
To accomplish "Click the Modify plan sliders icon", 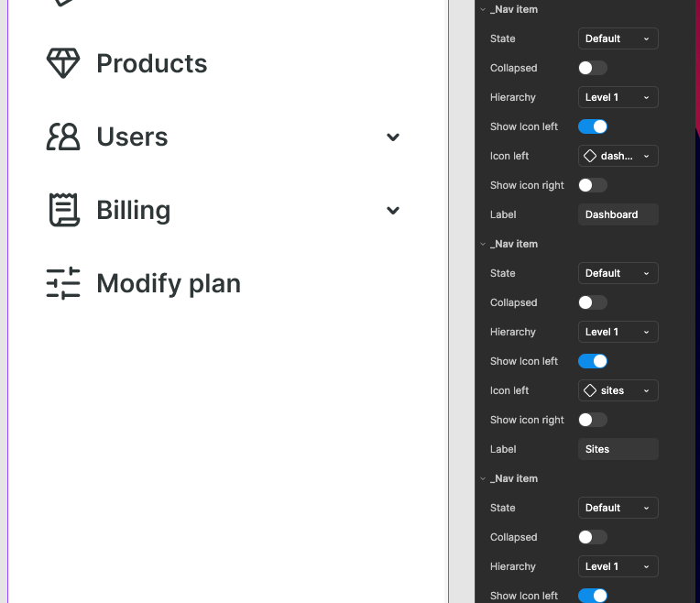I will pos(63,283).
